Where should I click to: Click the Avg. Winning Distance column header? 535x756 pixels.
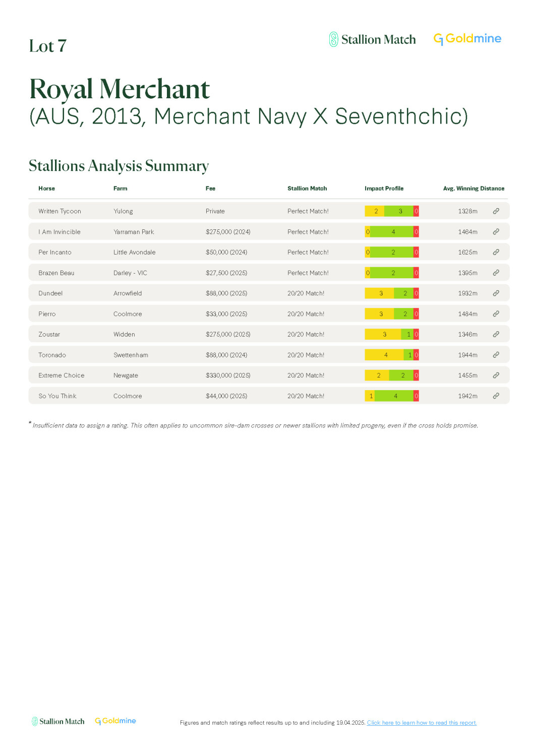pos(473,188)
